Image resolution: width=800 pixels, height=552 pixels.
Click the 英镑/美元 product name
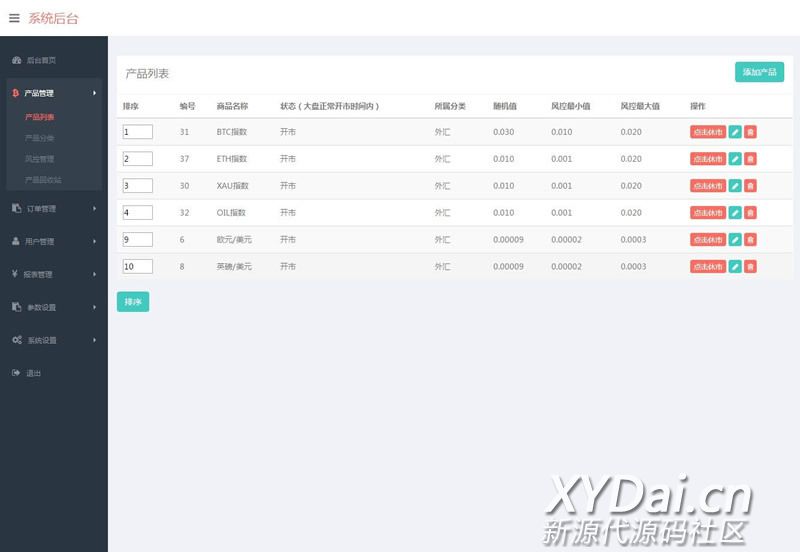(x=234, y=266)
